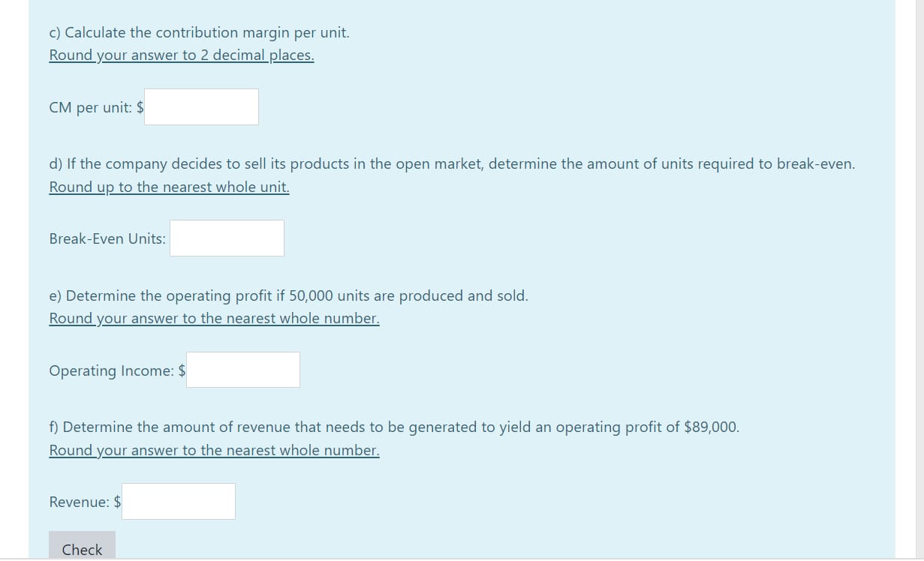Image resolution: width=924 pixels, height=561 pixels.
Task: Select the rounding instruction under part d
Action: [x=168, y=187]
